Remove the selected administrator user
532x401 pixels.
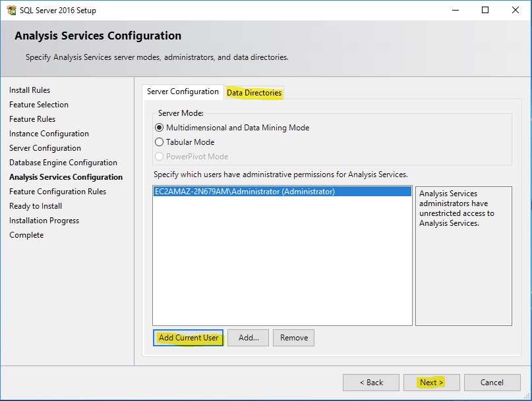(293, 338)
